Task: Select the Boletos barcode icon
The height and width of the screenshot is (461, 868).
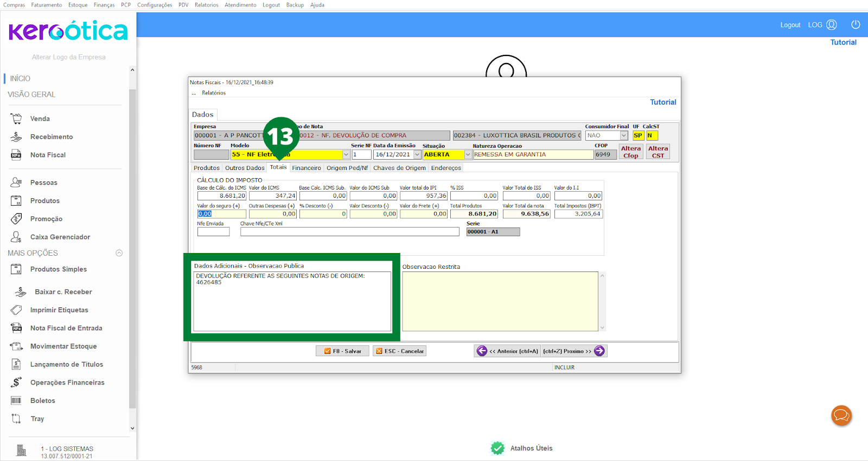Action: (x=16, y=401)
